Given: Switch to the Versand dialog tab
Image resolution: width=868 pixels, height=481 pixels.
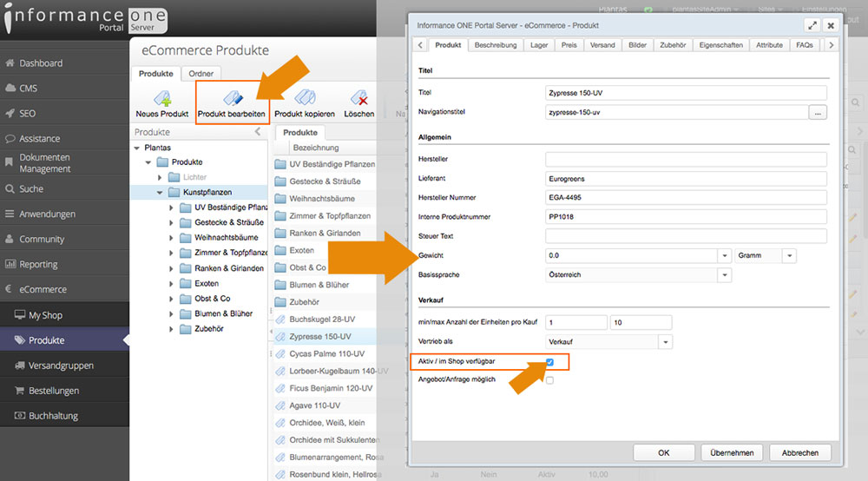Looking at the screenshot, I should pyautogui.click(x=602, y=45).
